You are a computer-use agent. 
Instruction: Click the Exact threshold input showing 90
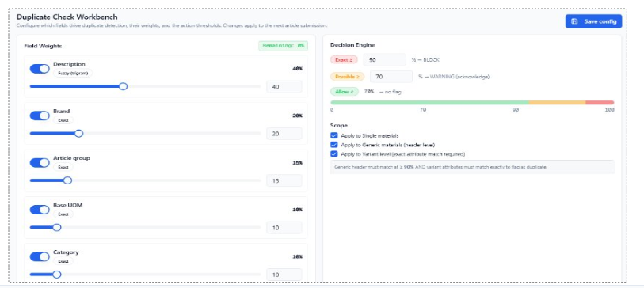click(x=385, y=60)
